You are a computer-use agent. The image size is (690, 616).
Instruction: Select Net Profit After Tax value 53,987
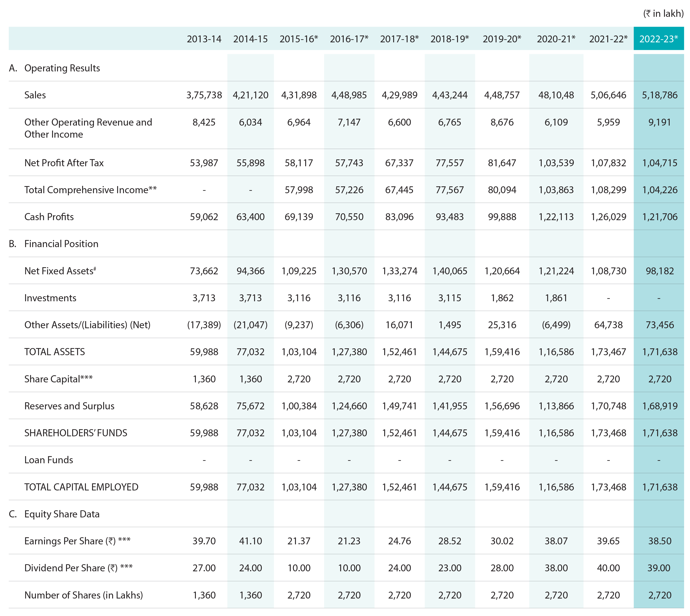click(x=204, y=163)
